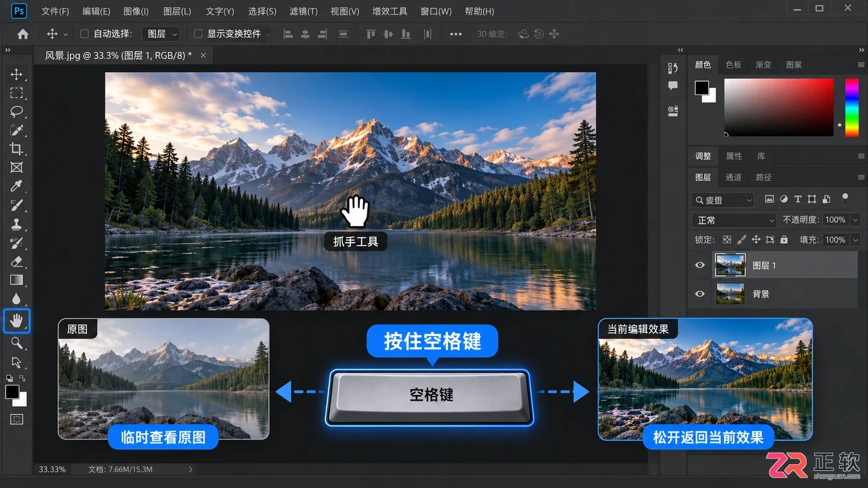Viewport: 868px width, 488px height.
Task: Expand the status bar info arrow
Action: point(190,469)
